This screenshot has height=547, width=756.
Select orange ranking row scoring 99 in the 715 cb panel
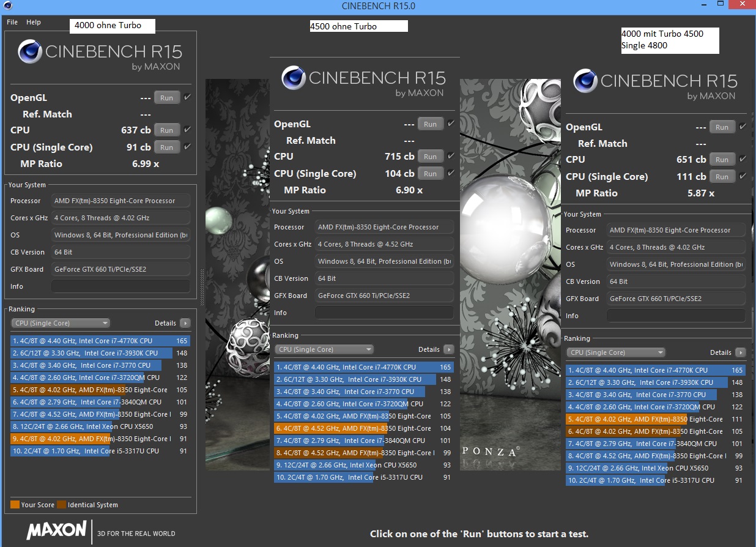click(x=364, y=453)
